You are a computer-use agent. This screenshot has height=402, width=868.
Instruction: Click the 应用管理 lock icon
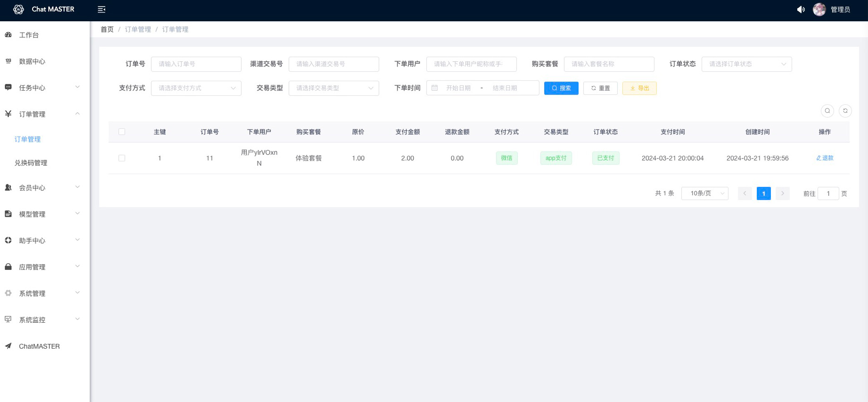[8, 267]
